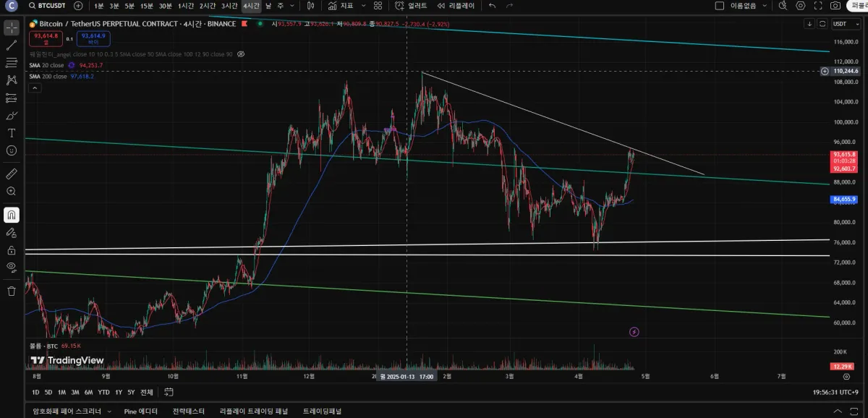Take a chart snapshot with camera
The image size is (868, 418).
click(x=835, y=6)
